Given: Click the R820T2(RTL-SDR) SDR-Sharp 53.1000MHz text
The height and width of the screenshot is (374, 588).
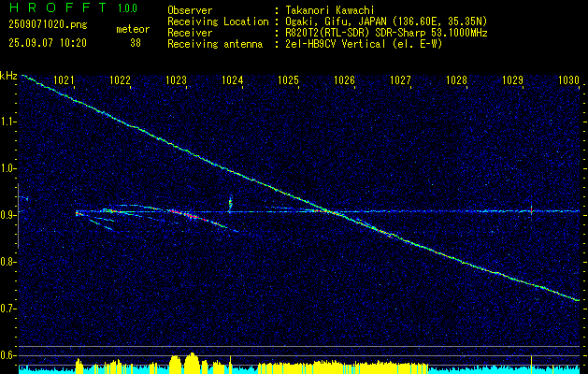Looking at the screenshot, I should (386, 33).
